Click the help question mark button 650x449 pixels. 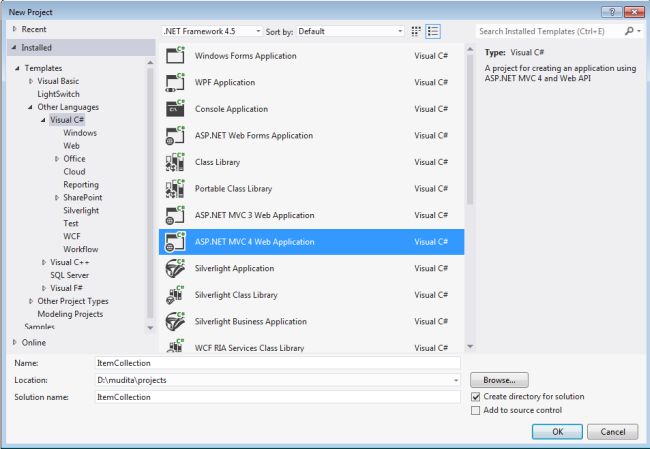[x=611, y=12]
